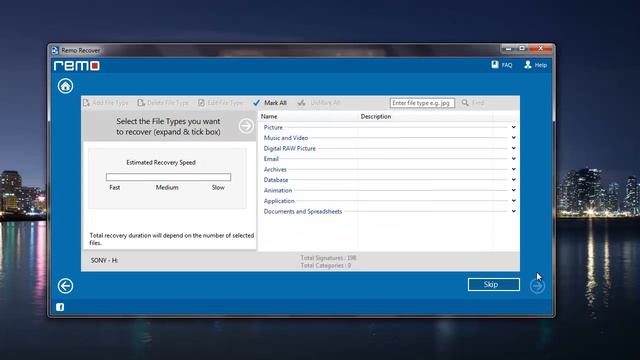The width and height of the screenshot is (640, 360).
Task: Open the Help user icon
Action: (x=528, y=64)
